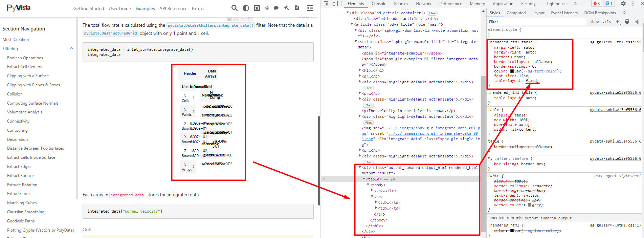Open the inherited .rendered_html color swatch
The image size is (644, 238).
coord(512,231)
